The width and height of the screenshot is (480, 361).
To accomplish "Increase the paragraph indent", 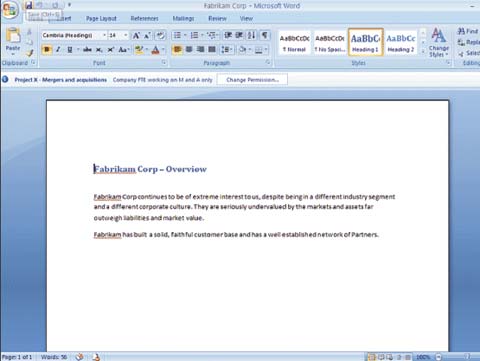I will point(239,35).
